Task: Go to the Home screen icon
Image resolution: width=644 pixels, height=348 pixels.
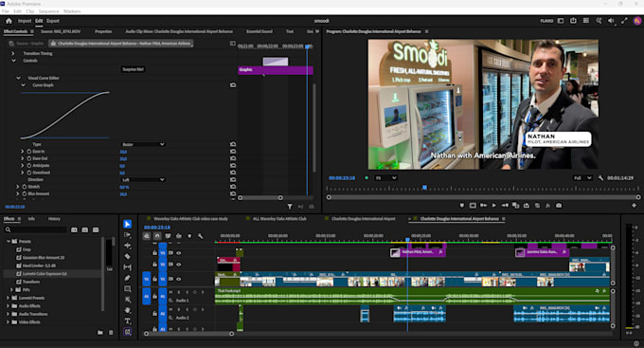Action: pyautogui.click(x=9, y=21)
